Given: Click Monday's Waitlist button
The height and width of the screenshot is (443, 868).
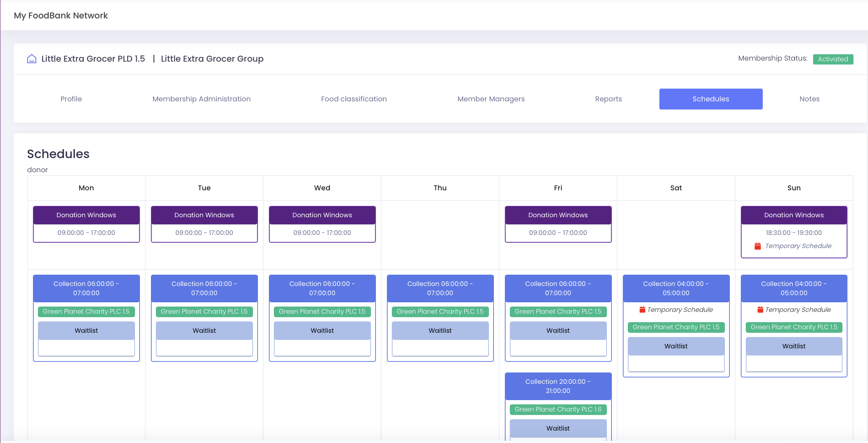Looking at the screenshot, I should pos(86,330).
